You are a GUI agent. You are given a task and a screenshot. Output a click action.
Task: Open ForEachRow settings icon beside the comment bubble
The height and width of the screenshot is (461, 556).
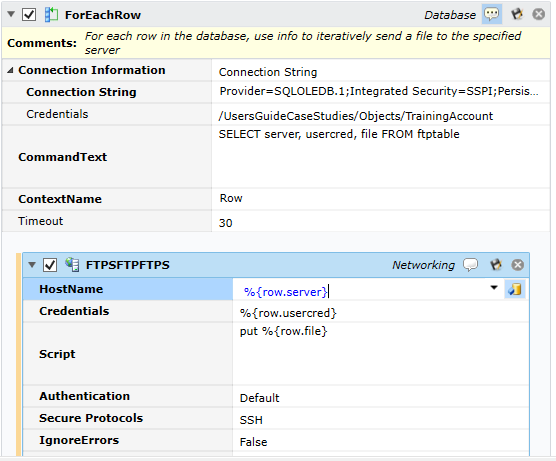coord(517,15)
